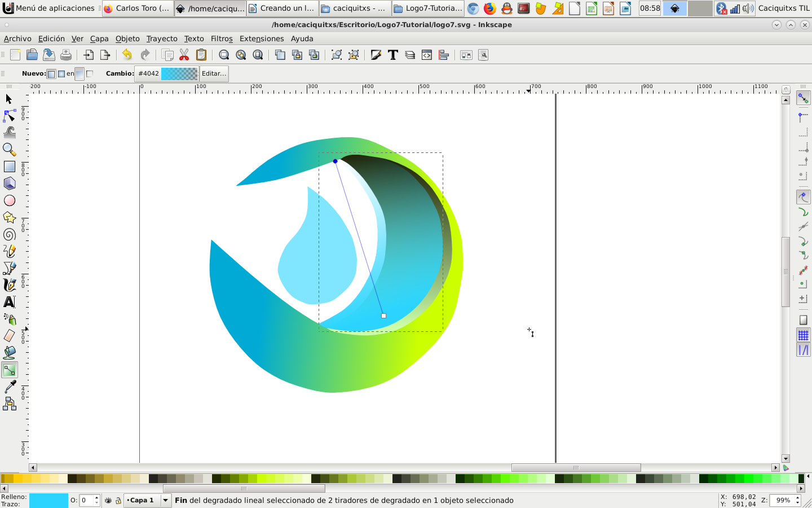Open the Filtros menu
Viewport: 812px width, 508px height.
pos(222,38)
